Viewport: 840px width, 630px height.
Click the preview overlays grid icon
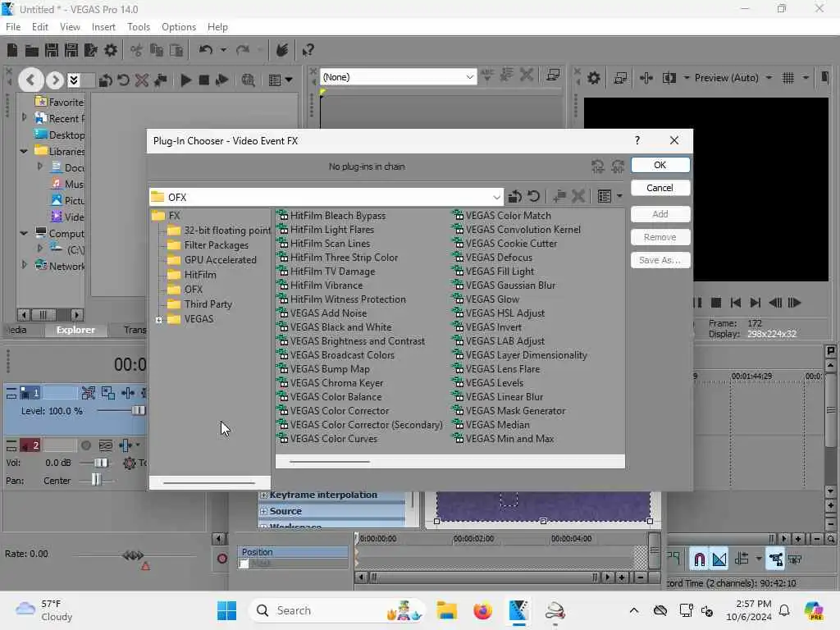click(x=788, y=78)
